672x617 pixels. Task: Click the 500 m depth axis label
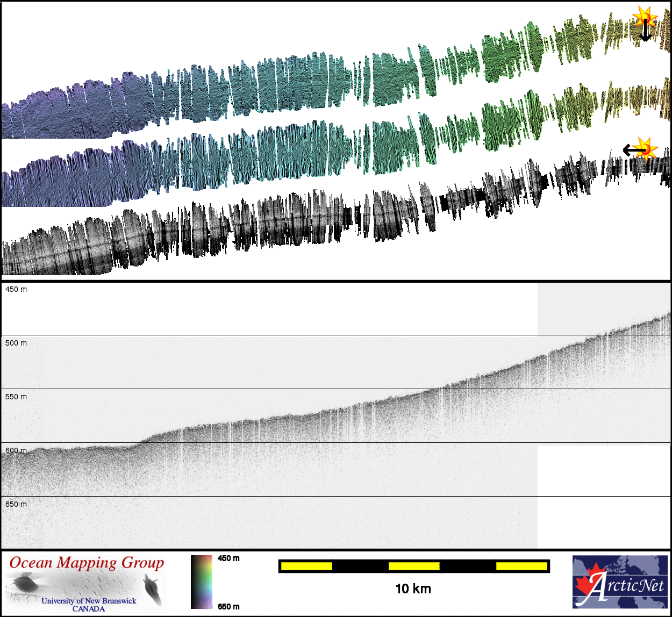16,343
